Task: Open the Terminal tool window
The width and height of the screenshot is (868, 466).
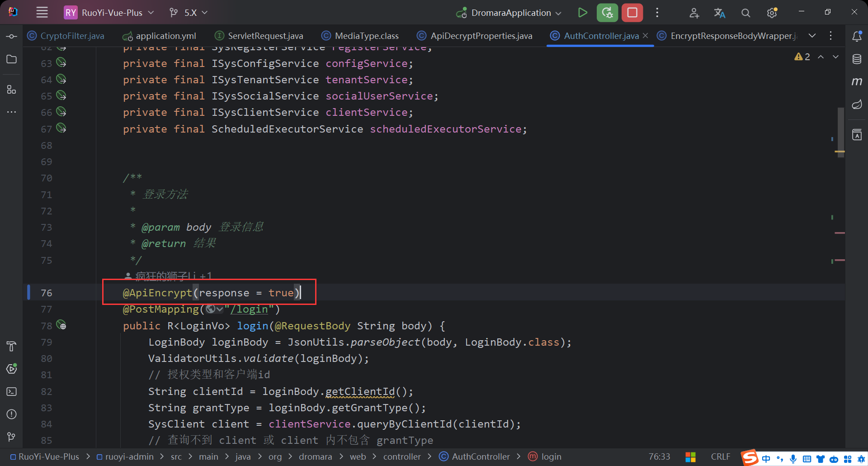Action: coord(12,391)
